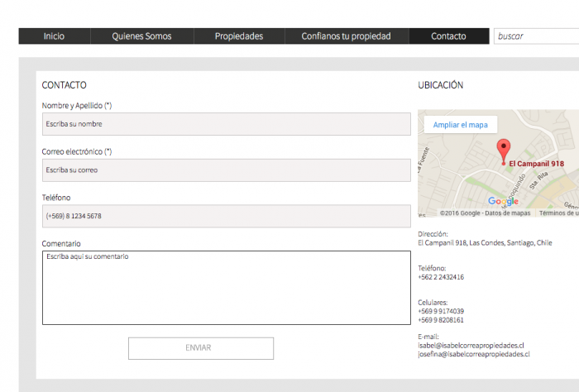Click the cell number +569 9 9174039
Viewport: 579px width, 392px height.
441,311
